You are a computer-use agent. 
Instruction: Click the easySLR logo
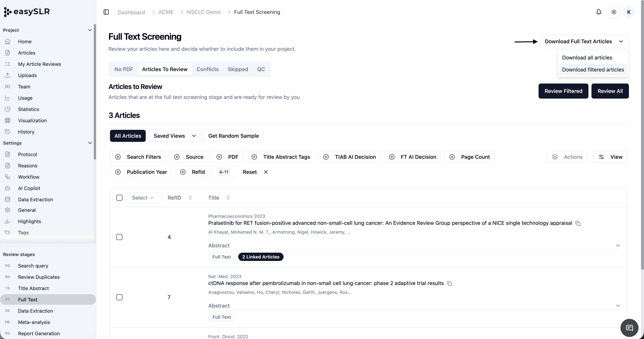pos(27,12)
